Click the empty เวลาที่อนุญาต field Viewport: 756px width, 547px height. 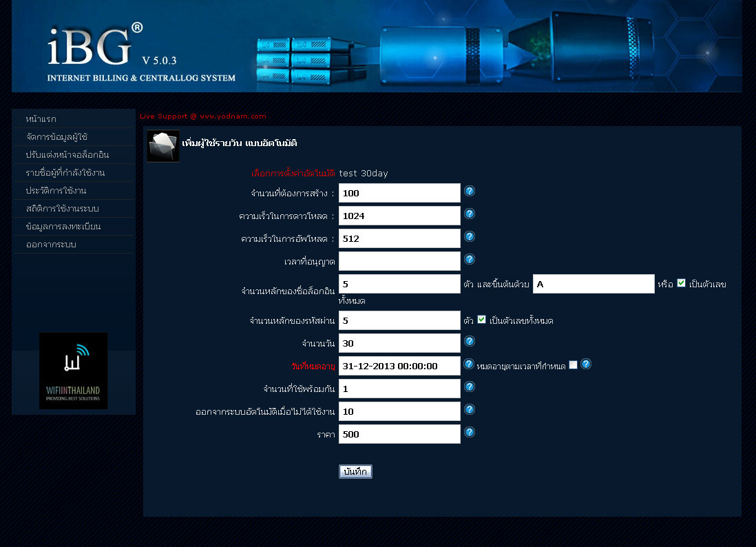point(400,261)
